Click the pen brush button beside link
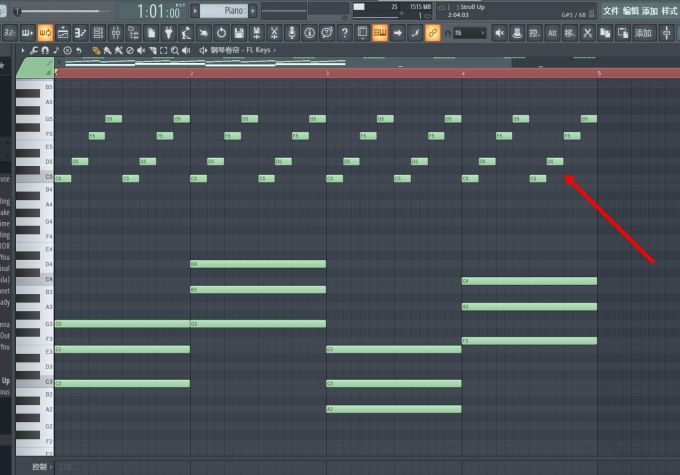The height and width of the screenshot is (475, 680). (x=415, y=33)
